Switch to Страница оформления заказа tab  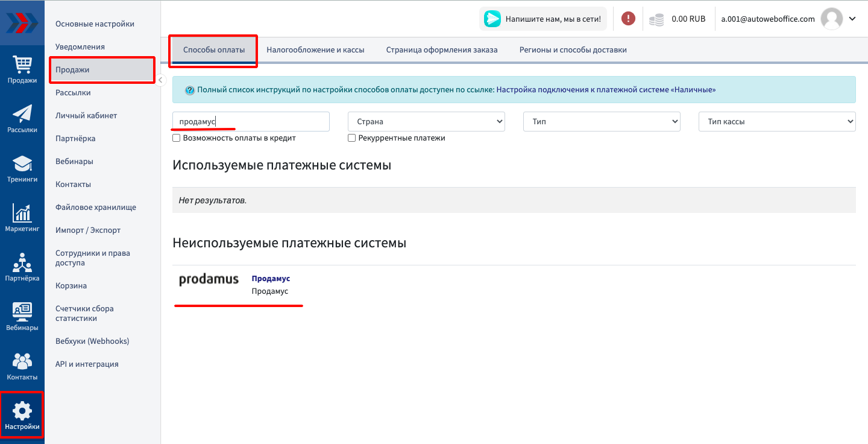[442, 50]
